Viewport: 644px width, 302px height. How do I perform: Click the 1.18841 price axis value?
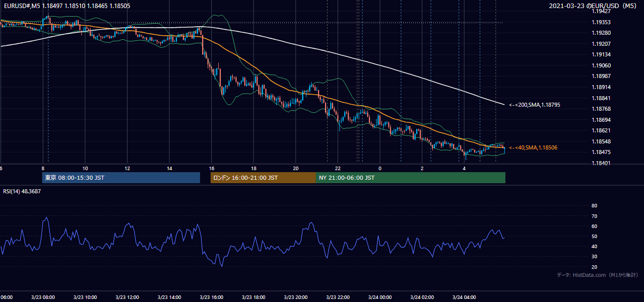click(601, 98)
